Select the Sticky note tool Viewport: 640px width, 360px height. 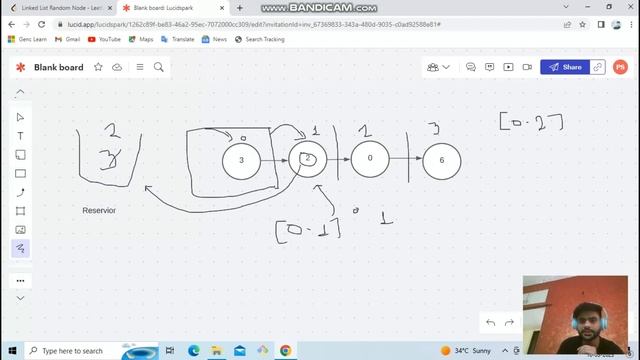[20, 155]
